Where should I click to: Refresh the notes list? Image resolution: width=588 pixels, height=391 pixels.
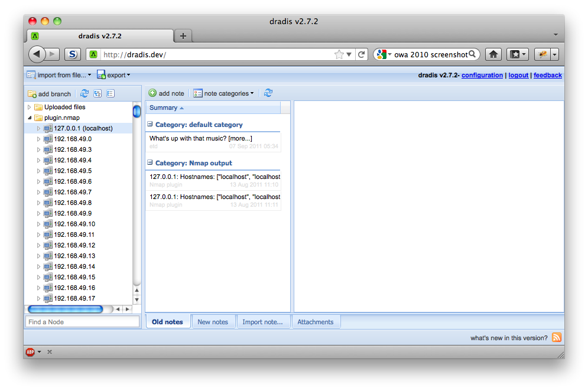tap(268, 93)
